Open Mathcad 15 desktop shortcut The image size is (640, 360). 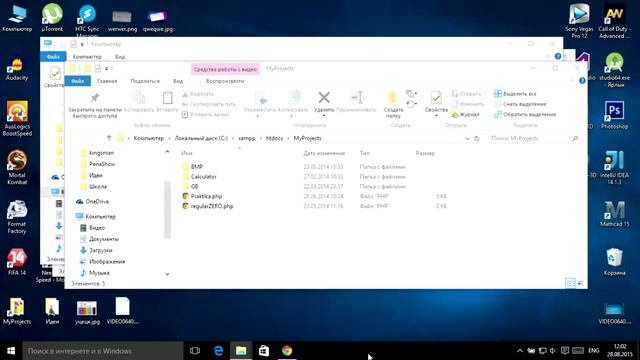[614, 213]
